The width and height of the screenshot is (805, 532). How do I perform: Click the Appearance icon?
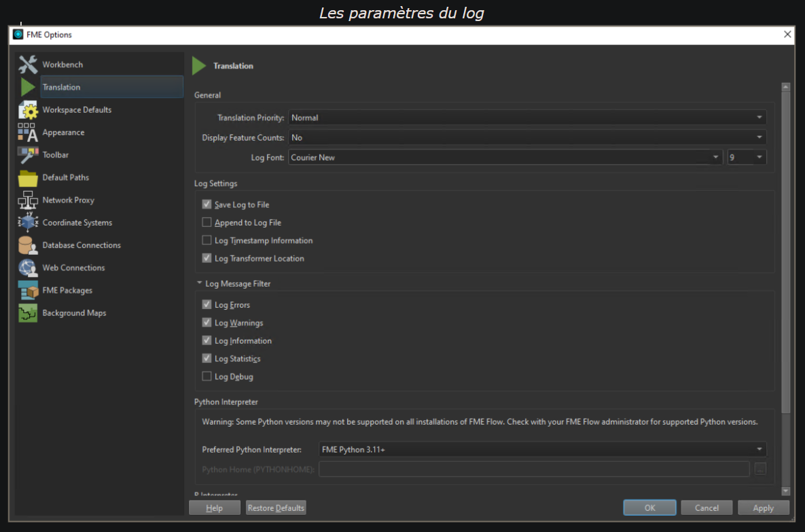(x=28, y=132)
